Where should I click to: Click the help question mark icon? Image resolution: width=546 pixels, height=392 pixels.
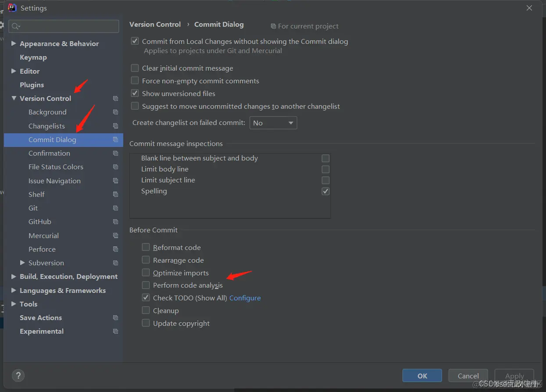(x=18, y=375)
